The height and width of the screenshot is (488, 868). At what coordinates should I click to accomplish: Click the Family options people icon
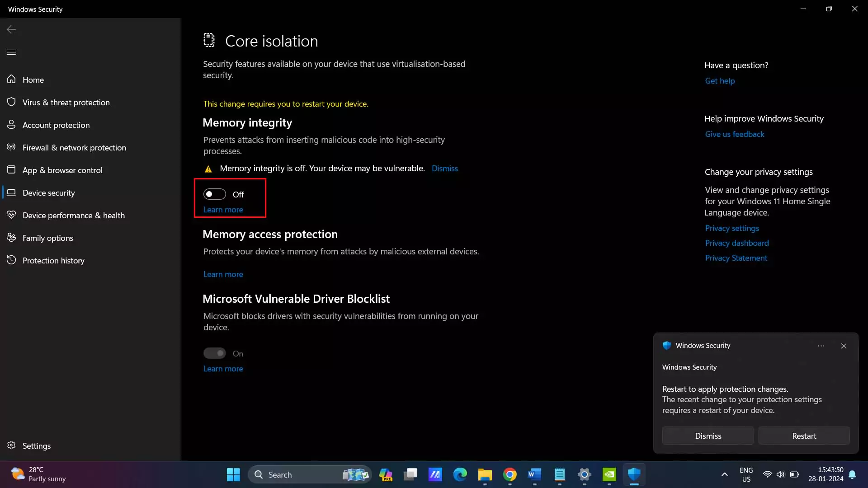coord(11,238)
